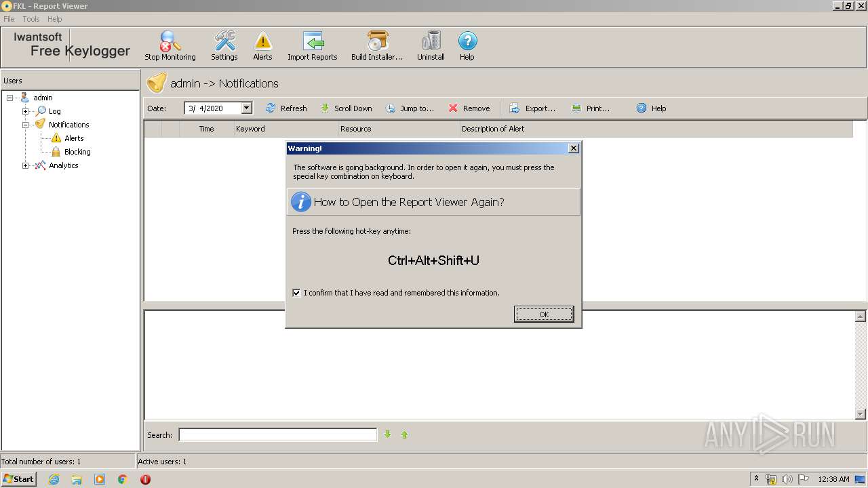Click the red taskbar application icon
This screenshot has width=868, height=488.
coord(145,479)
